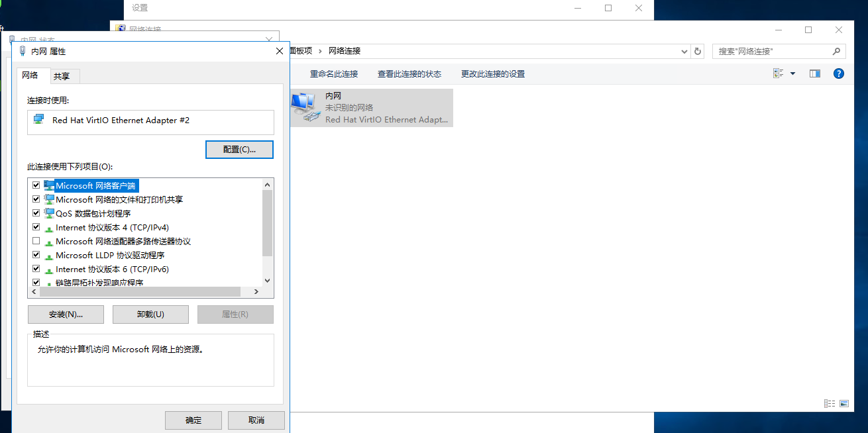Click the refresh icon beside the address bar
Viewport: 868px width, 433px height.
(x=697, y=51)
